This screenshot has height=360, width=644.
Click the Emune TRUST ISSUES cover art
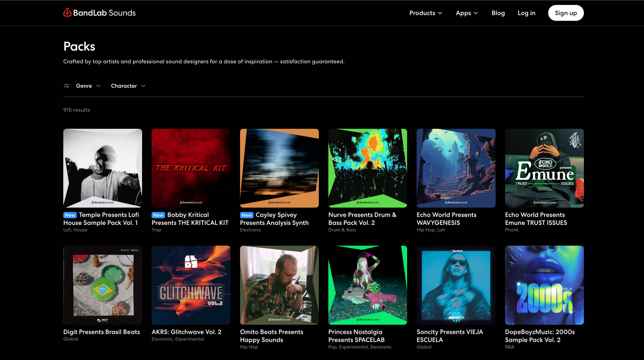pos(544,168)
